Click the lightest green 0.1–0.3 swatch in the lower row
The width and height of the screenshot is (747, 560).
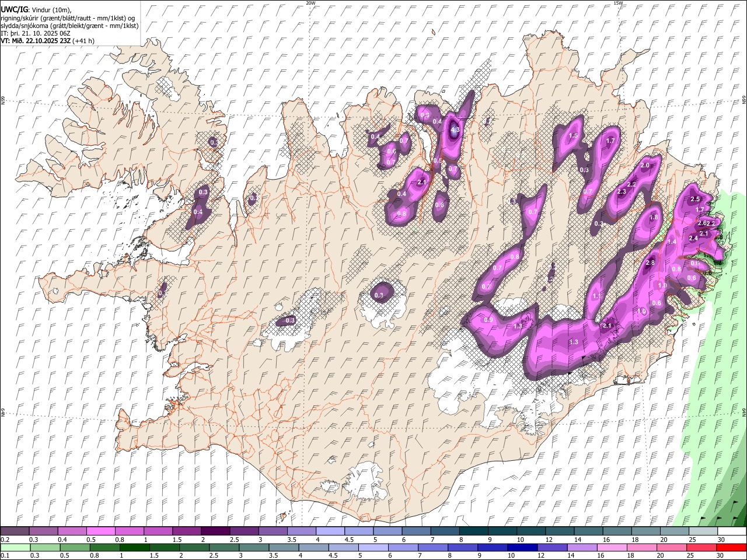click(x=15, y=547)
